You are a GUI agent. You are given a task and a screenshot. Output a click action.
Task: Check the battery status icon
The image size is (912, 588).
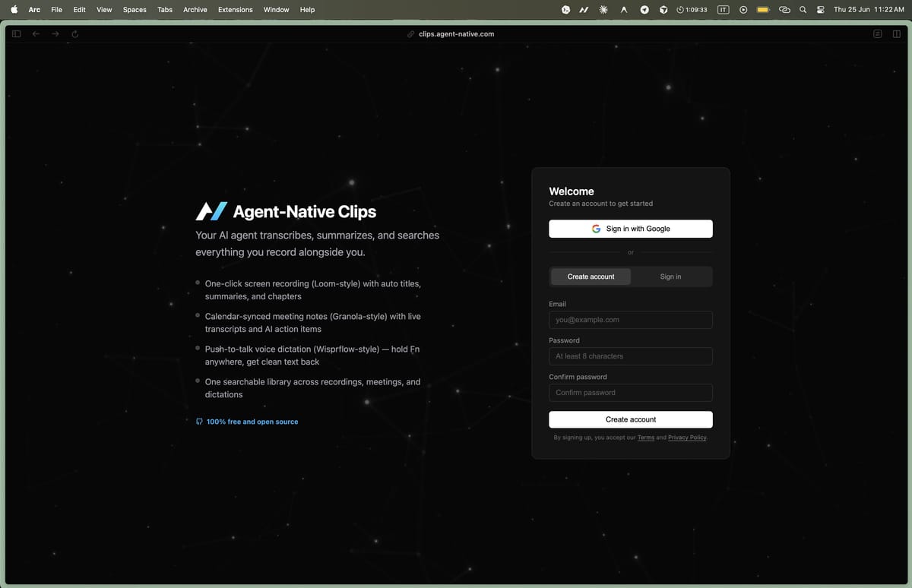click(x=763, y=10)
